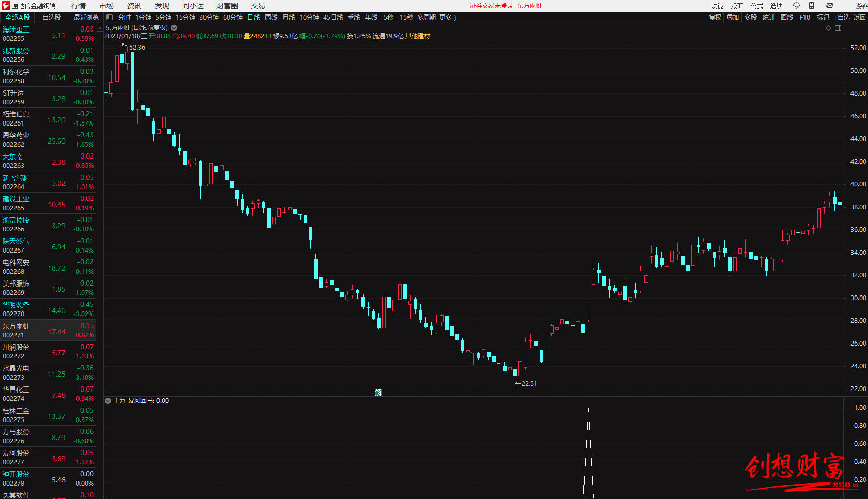Open the 公式 menu
This screenshot has width=868, height=499.
point(757,6)
